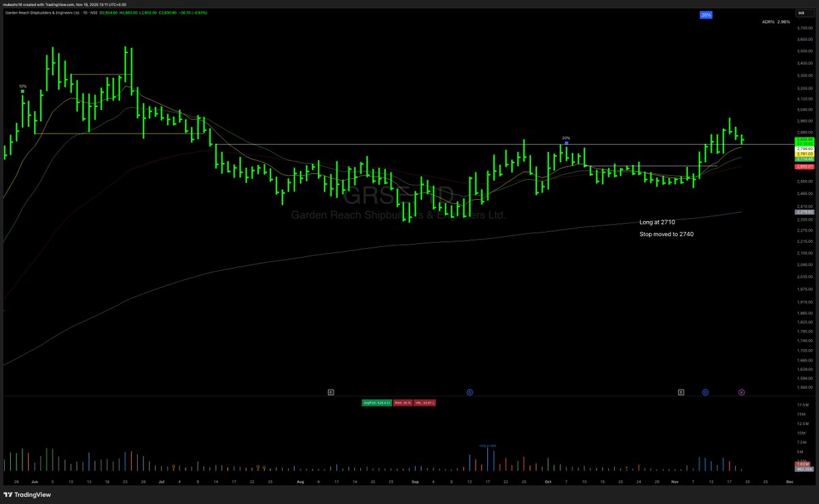This screenshot has height=504, width=819.
Task: Click the Sep label on time axis
Action: 415,481
